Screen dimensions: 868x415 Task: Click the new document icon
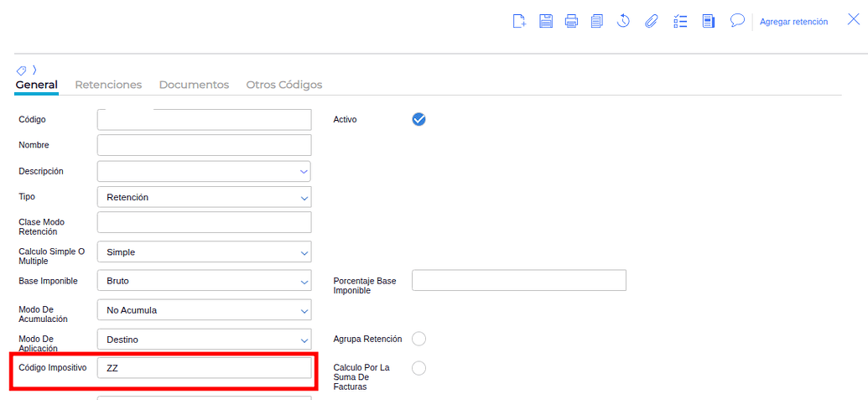[519, 21]
